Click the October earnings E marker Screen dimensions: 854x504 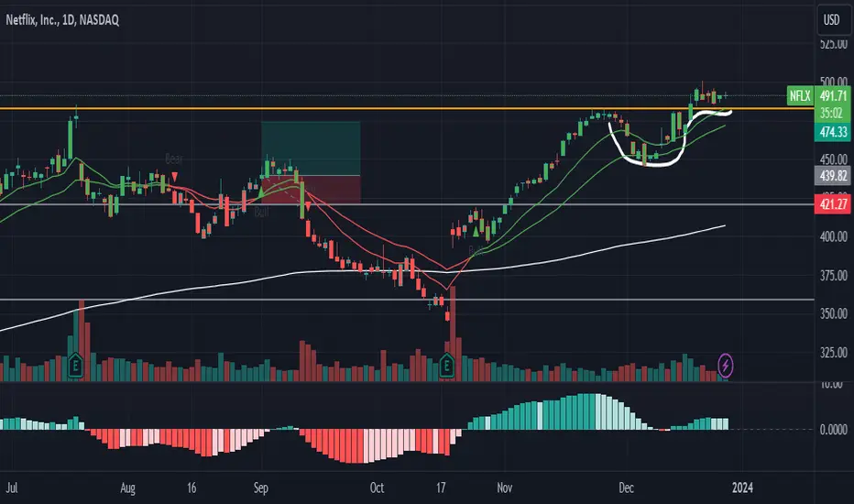tap(446, 366)
